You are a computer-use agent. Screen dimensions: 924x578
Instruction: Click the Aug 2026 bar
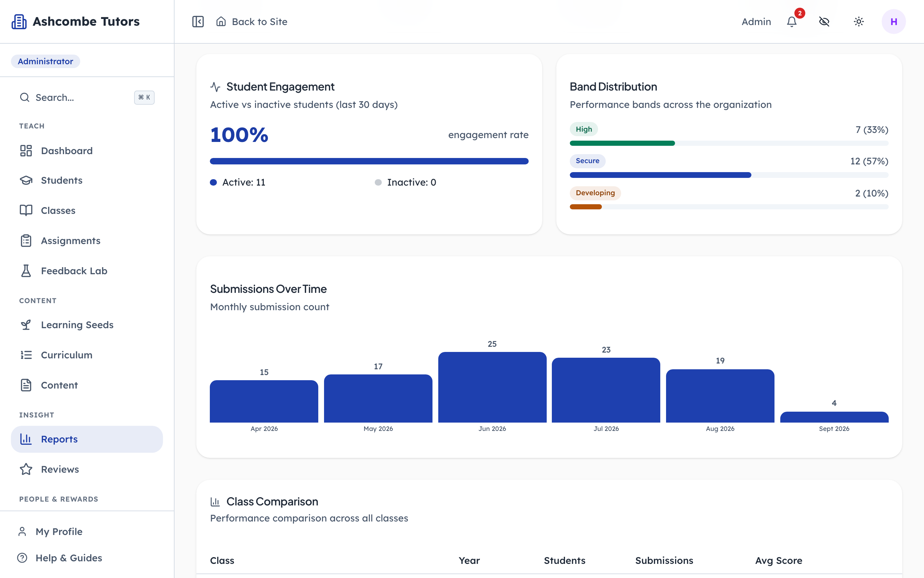point(720,396)
